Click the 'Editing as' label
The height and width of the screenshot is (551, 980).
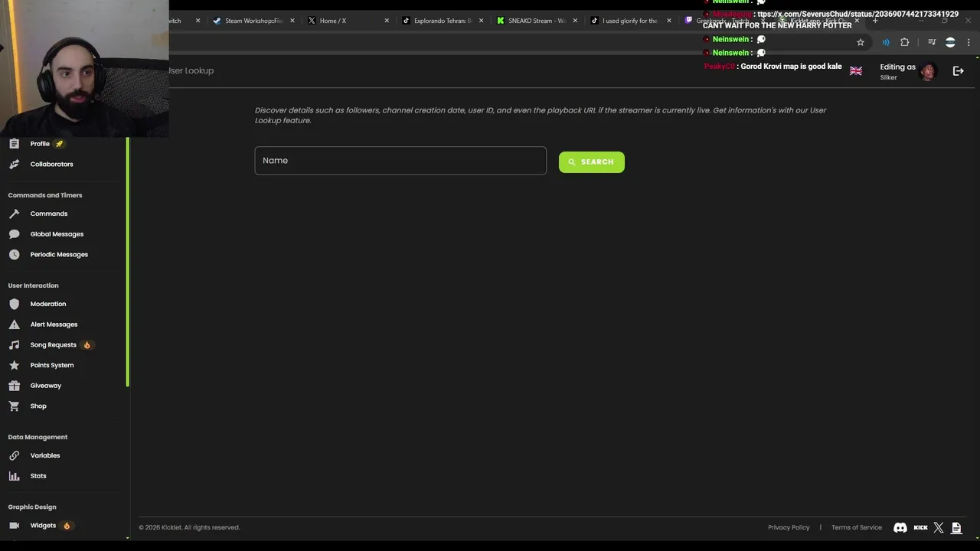(897, 67)
